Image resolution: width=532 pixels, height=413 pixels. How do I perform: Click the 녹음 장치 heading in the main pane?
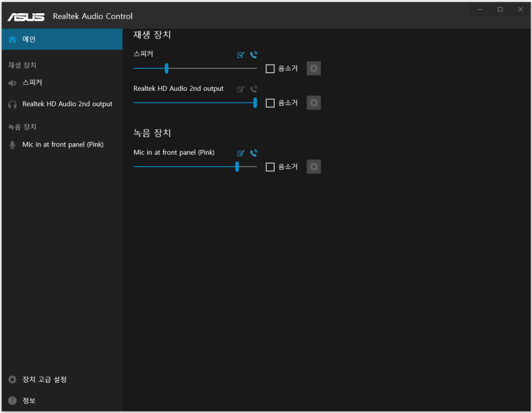click(152, 133)
